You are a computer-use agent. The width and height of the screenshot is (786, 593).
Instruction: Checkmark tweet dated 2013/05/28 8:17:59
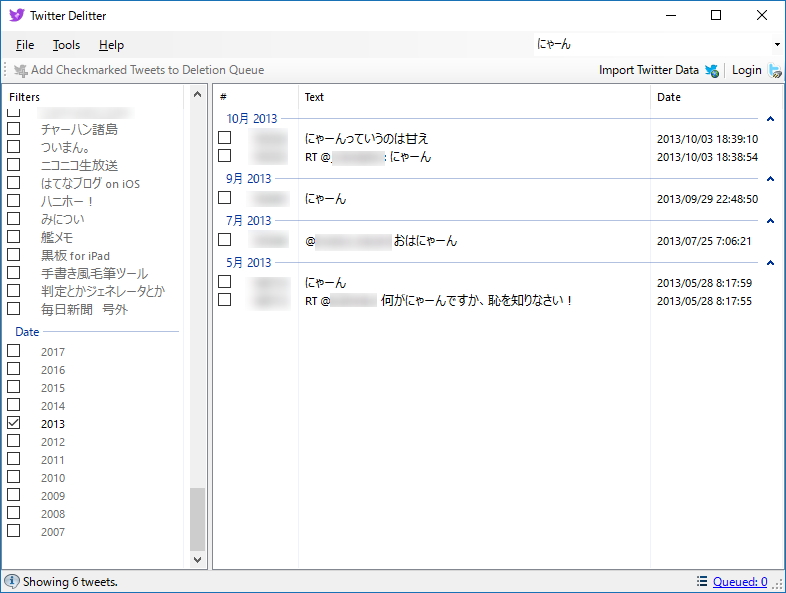coord(225,282)
